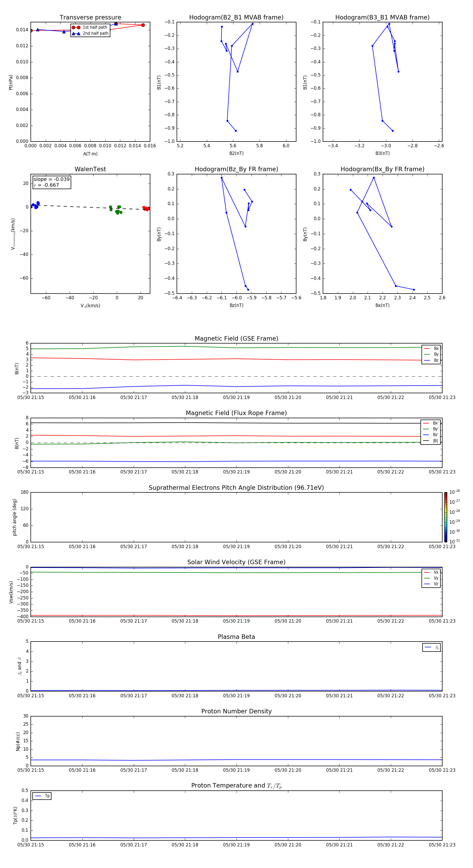Select Vz entry in velocity legend

(x=431, y=584)
